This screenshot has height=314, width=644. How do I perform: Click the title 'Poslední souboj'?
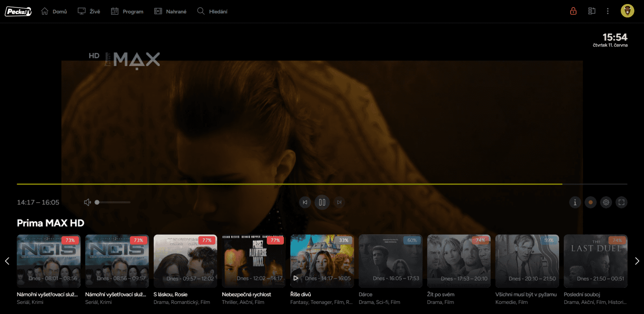click(582, 294)
